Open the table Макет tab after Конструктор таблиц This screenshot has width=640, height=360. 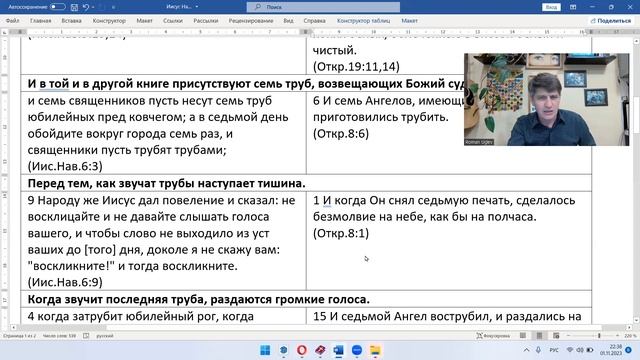coord(409,20)
